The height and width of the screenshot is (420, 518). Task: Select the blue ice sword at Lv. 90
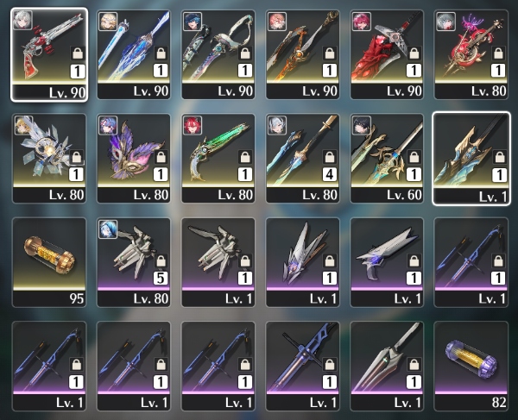pos(134,54)
